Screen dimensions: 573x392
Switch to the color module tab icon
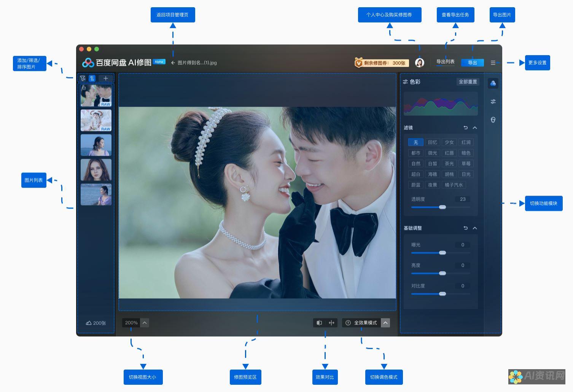click(x=493, y=83)
